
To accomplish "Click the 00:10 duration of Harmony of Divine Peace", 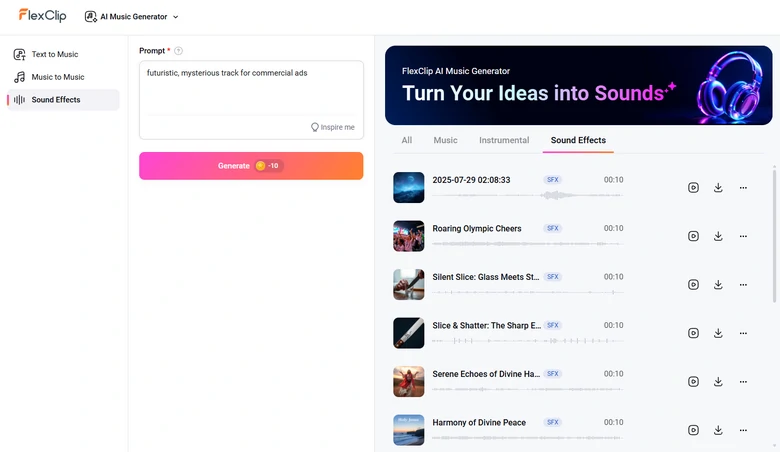I will 613,422.
